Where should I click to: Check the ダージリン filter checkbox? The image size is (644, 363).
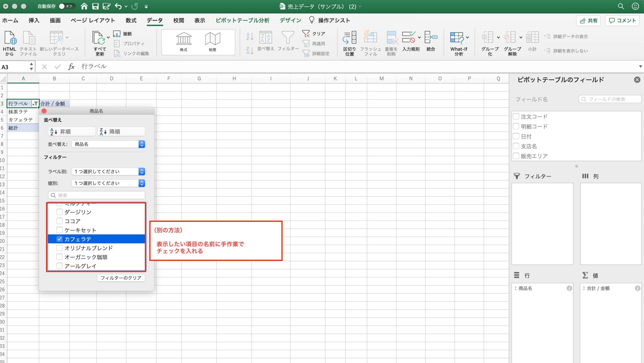tap(60, 212)
